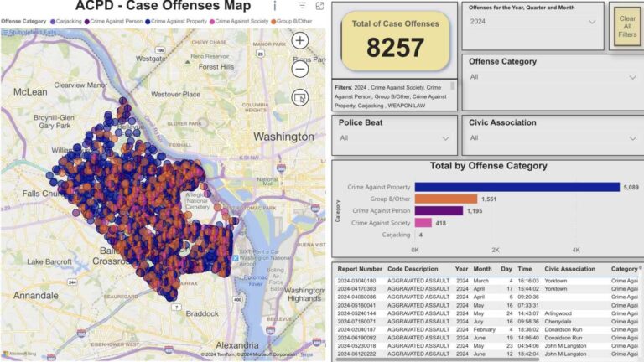This screenshot has height=362, width=644.
Task: Open the Terms link on the map
Action: [306, 354]
